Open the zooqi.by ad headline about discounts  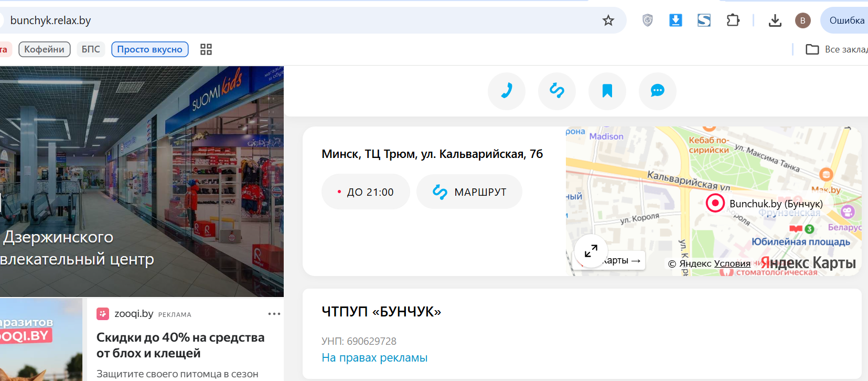pos(180,345)
